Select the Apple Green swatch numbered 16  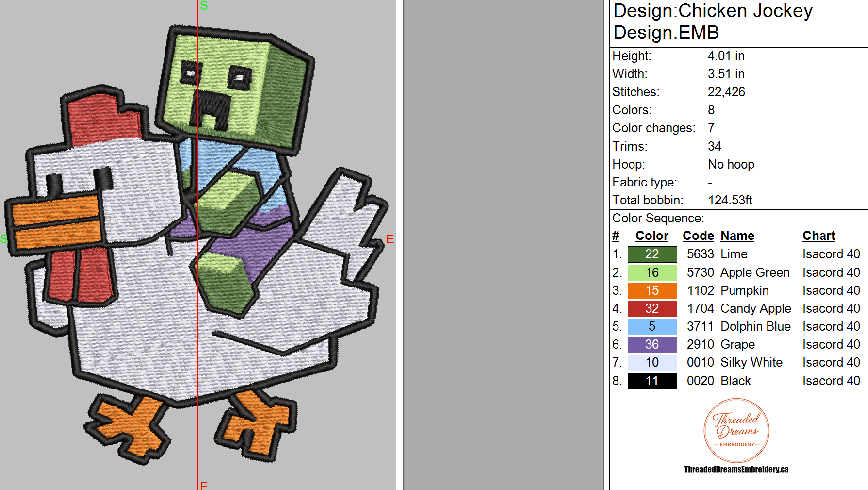(x=652, y=272)
